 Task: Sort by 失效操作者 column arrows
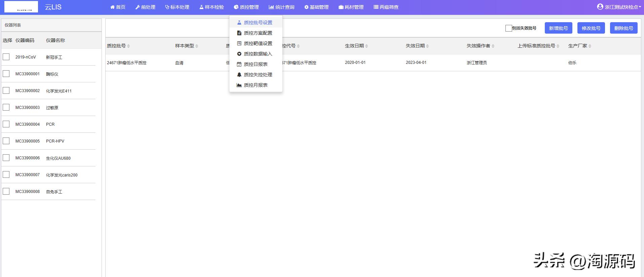point(493,46)
